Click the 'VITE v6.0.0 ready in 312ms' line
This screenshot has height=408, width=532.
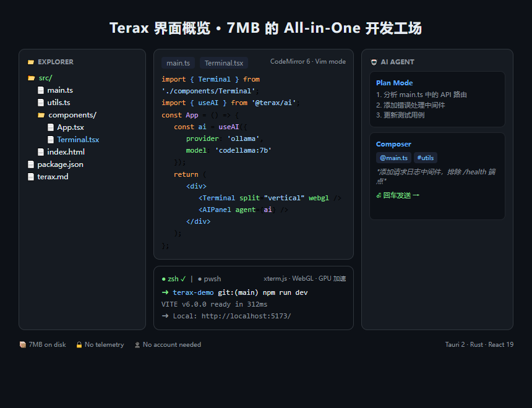(215, 304)
